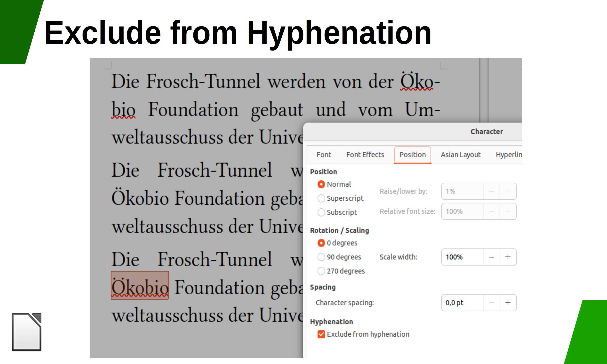Click the Character spacing input field
The height and width of the screenshot is (364, 607).
click(x=462, y=302)
